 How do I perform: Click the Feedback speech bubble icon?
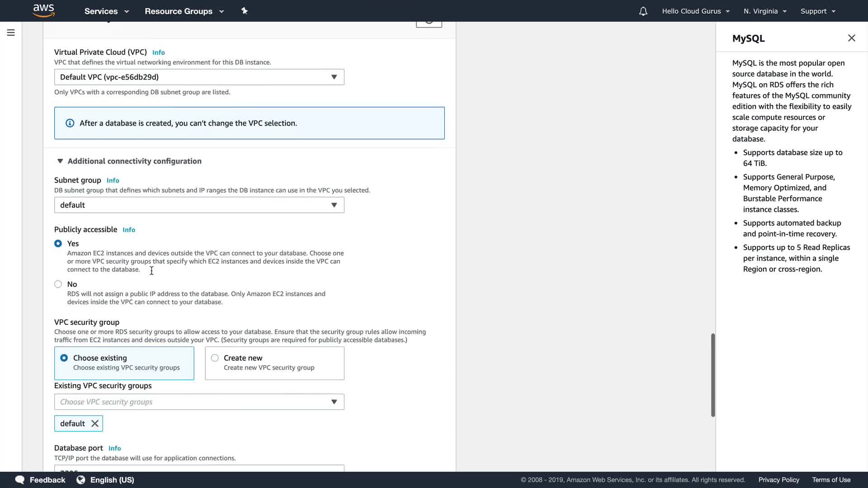point(20,480)
